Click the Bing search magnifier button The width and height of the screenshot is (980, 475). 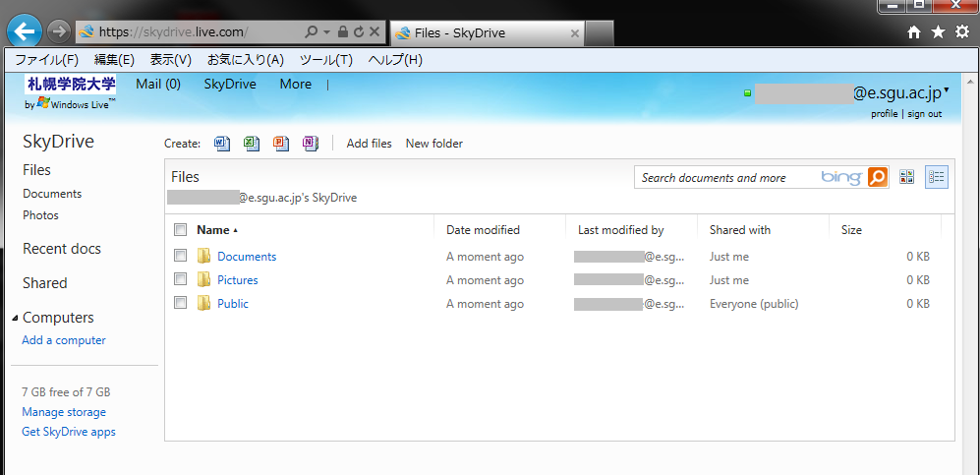(x=878, y=177)
